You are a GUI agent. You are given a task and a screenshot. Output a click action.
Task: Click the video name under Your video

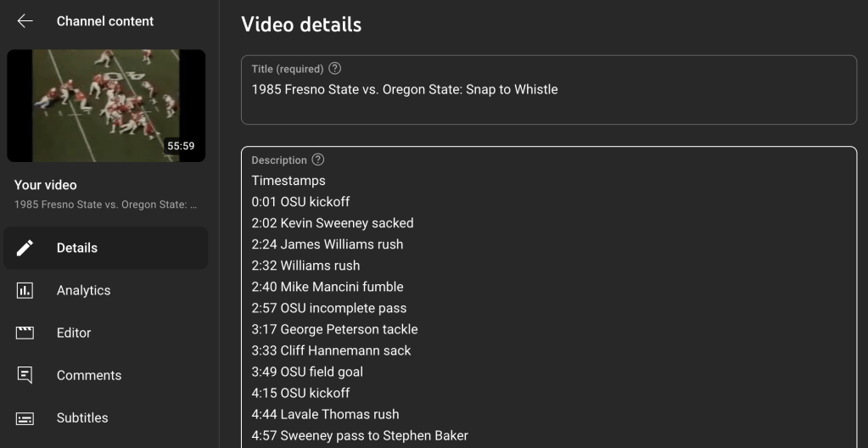click(106, 205)
